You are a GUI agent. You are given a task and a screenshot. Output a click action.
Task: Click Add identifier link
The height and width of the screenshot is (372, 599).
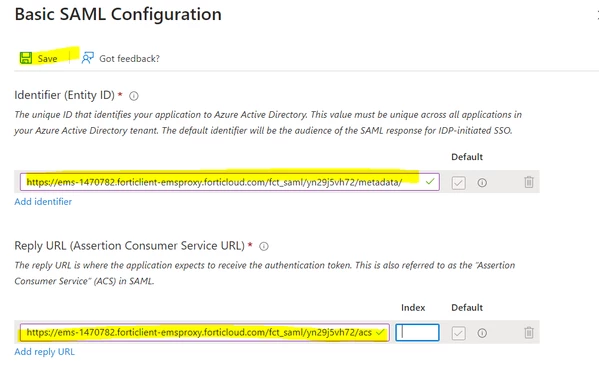43,202
